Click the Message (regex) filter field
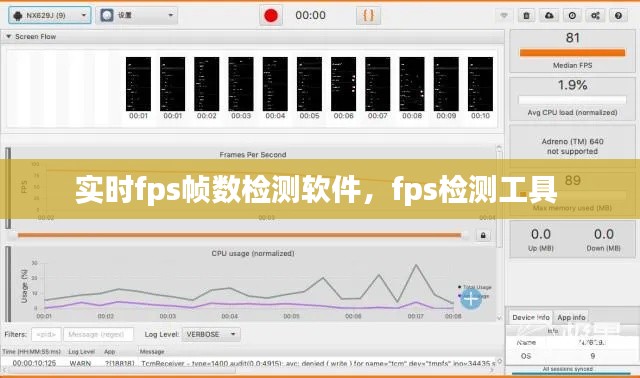Image resolution: width=640 pixels, height=378 pixels. tap(98, 334)
